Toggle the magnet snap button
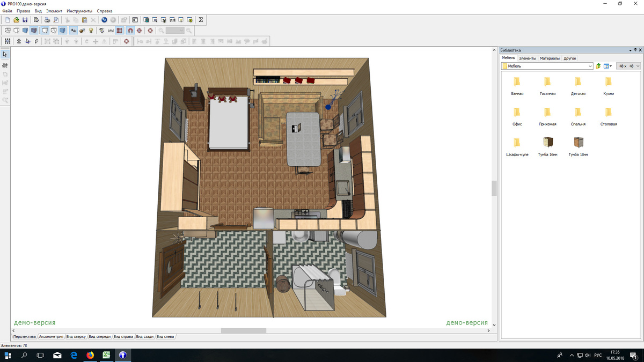Viewport: 644px width, 362px height. click(x=130, y=31)
